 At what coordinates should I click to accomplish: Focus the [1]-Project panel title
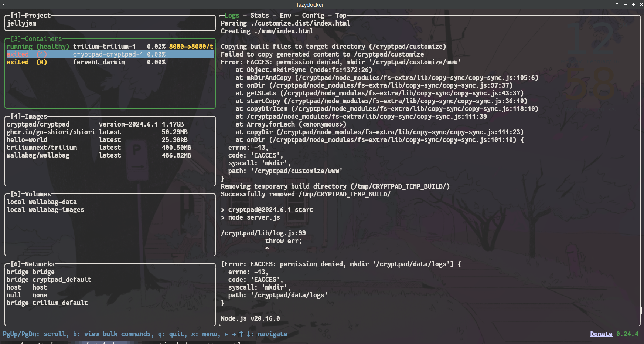coord(31,16)
